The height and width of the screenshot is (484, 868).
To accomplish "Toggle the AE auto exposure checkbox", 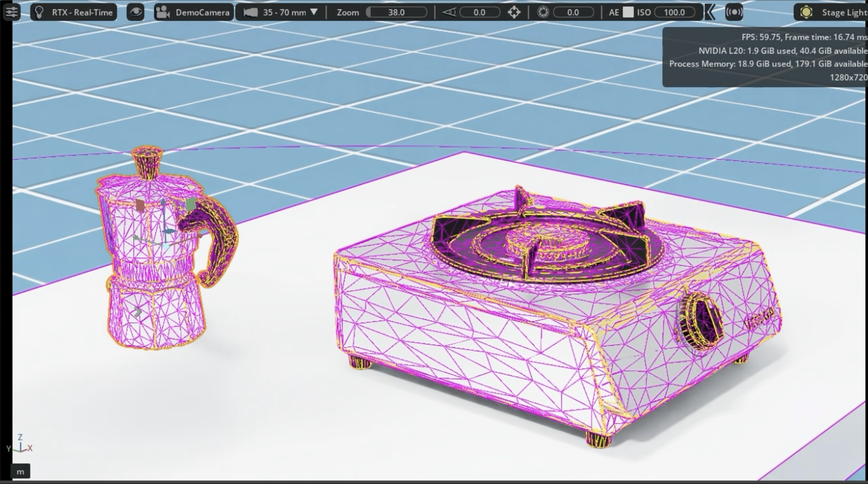I will [628, 12].
